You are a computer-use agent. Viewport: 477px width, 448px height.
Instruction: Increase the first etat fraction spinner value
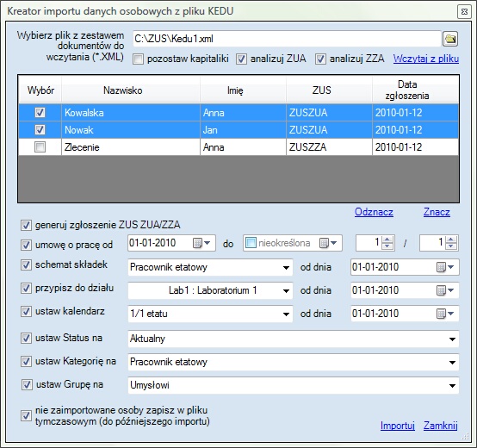387,240
